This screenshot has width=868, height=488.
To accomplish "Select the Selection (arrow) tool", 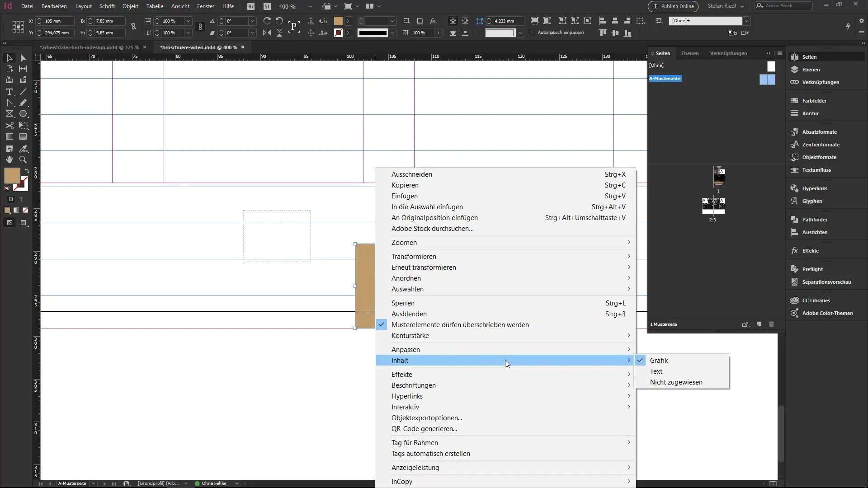I will pyautogui.click(x=9, y=58).
